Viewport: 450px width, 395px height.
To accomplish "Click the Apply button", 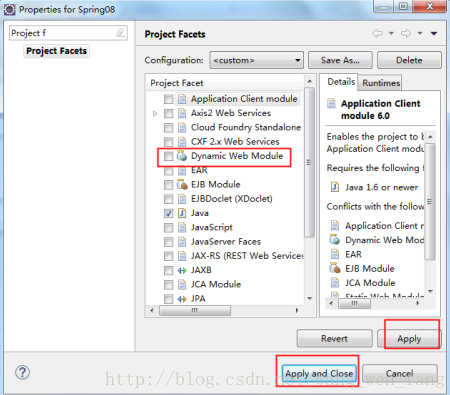I will click(x=409, y=339).
